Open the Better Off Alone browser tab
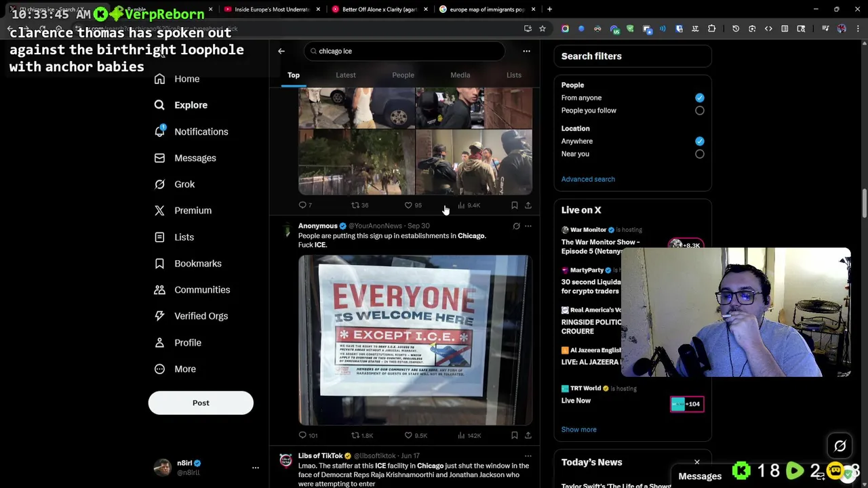The image size is (868, 488). pos(379,9)
